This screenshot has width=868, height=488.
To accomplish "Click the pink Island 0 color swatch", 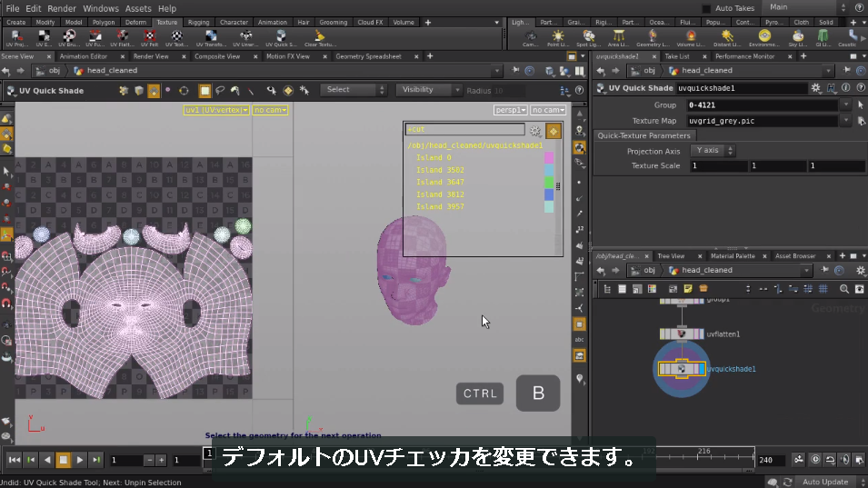I will tap(549, 158).
